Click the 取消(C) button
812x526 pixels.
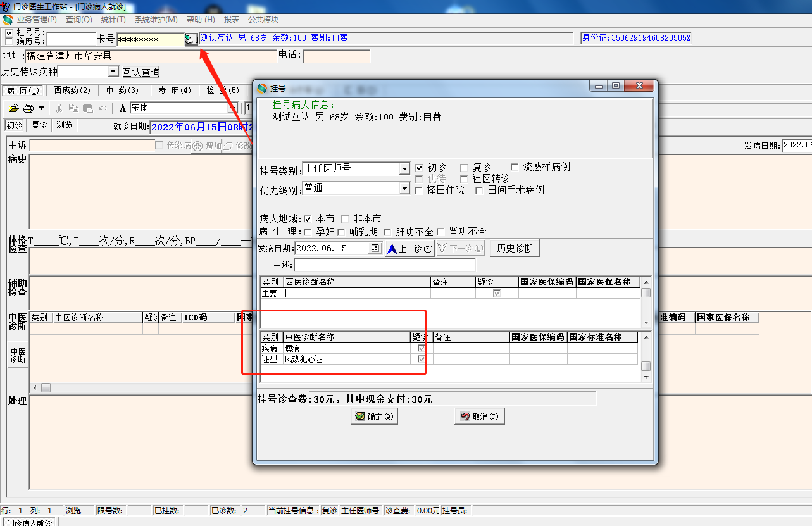pyautogui.click(x=479, y=416)
